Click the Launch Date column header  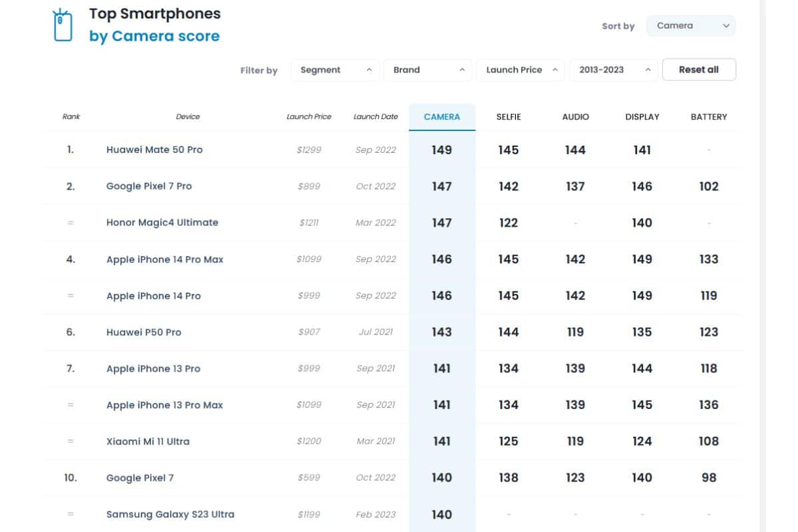coord(376,117)
